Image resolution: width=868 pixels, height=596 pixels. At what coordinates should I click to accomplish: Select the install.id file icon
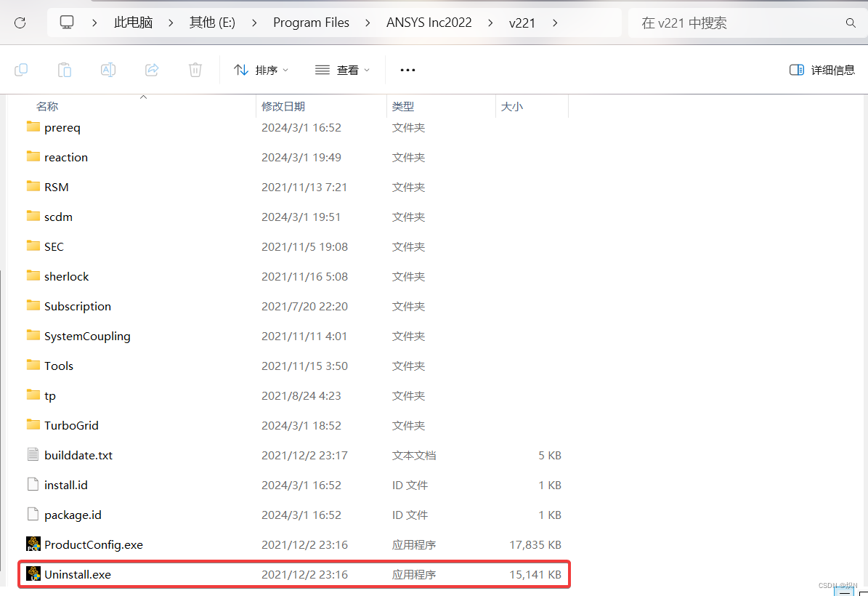click(x=33, y=485)
